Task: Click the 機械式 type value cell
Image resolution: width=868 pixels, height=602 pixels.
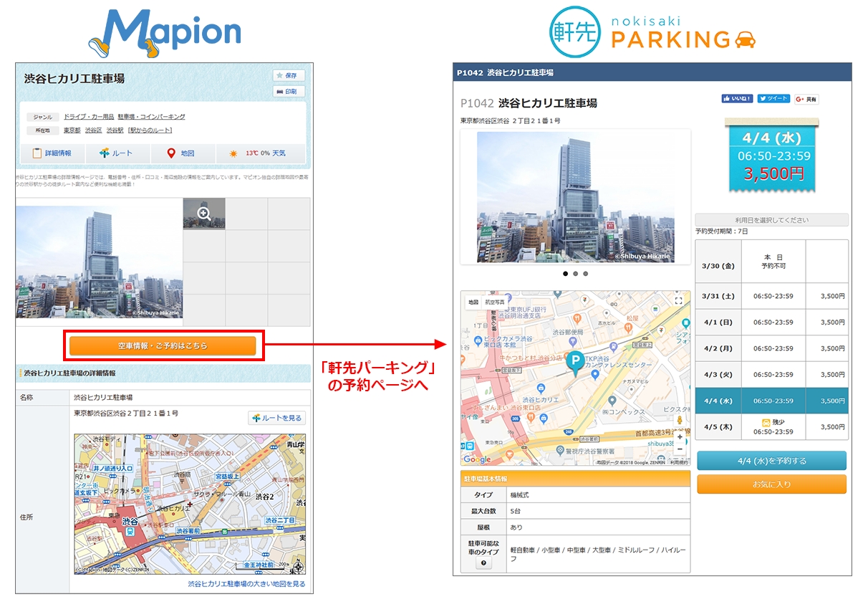Action: [598, 495]
